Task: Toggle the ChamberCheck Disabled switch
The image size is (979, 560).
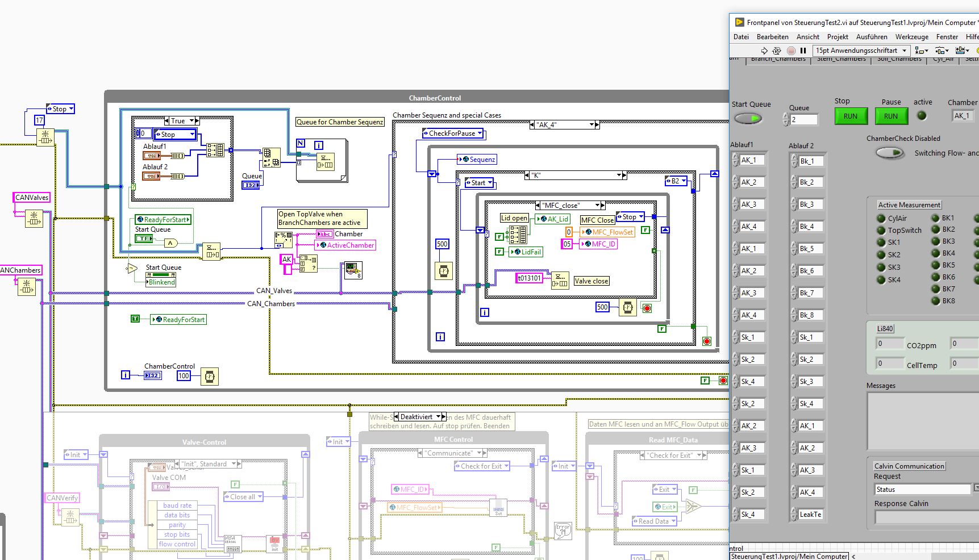Action: pos(890,153)
